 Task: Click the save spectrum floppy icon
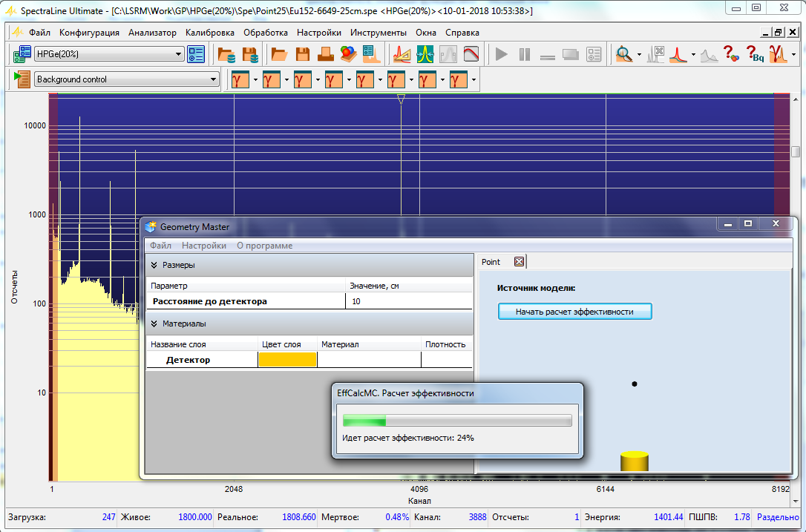(303, 54)
